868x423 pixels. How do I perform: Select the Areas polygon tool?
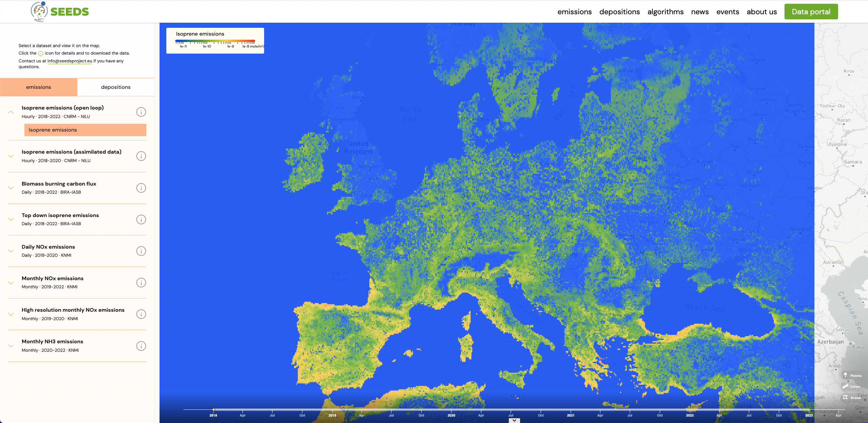[x=852, y=397]
